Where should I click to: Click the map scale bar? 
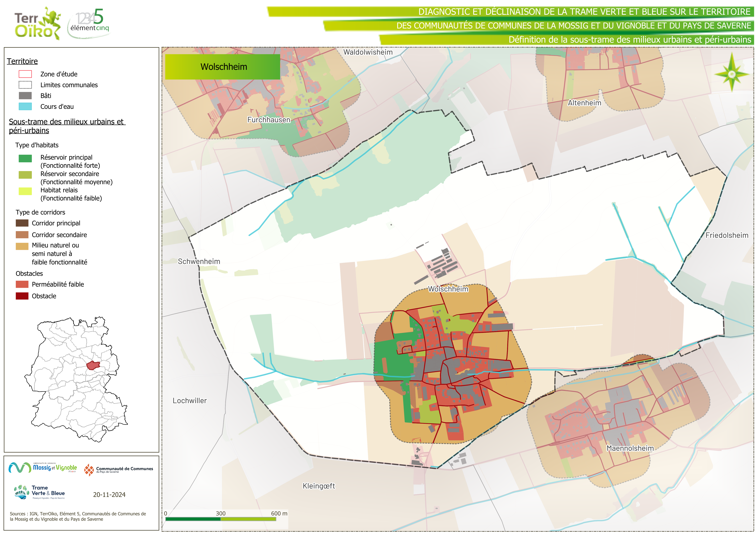(221, 519)
